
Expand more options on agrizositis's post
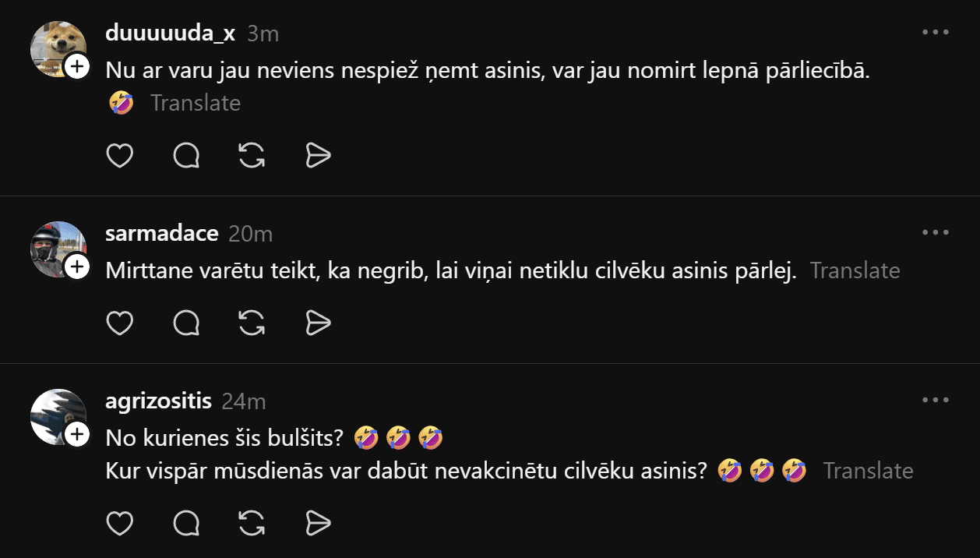coord(935,401)
